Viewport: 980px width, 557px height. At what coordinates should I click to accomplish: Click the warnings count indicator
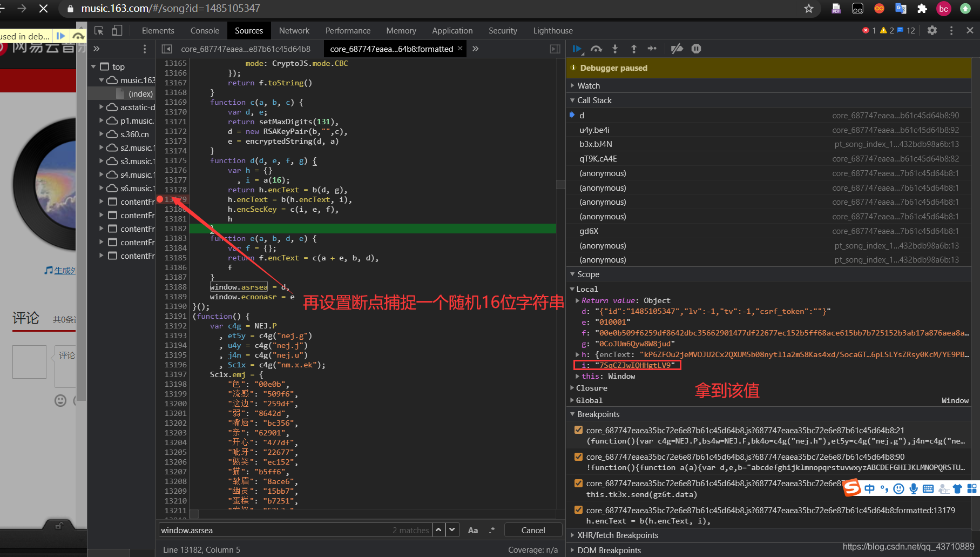(887, 31)
